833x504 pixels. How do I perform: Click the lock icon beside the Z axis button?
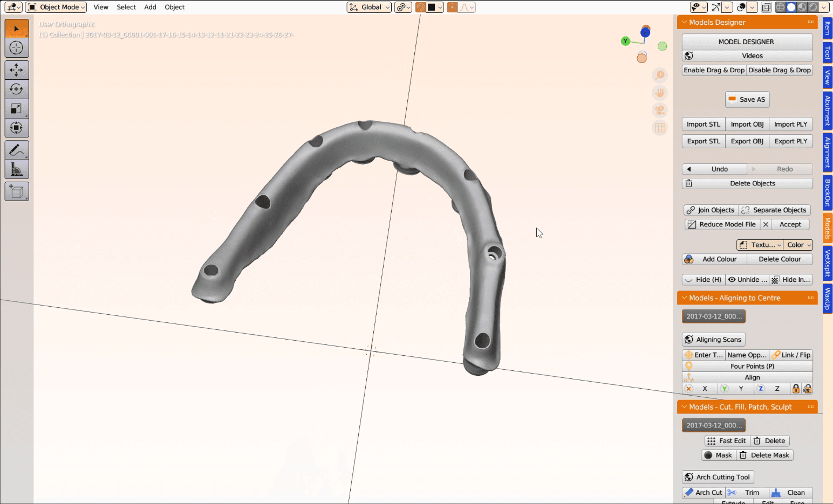click(x=796, y=389)
